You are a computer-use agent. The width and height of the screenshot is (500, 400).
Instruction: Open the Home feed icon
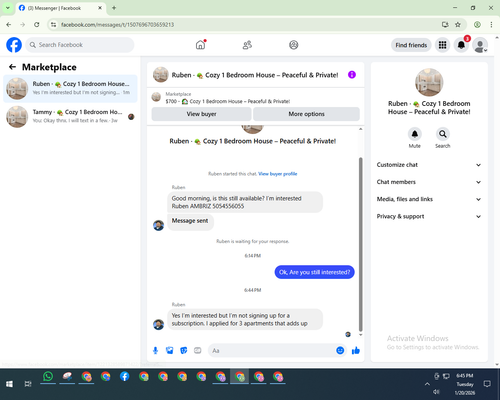point(200,45)
